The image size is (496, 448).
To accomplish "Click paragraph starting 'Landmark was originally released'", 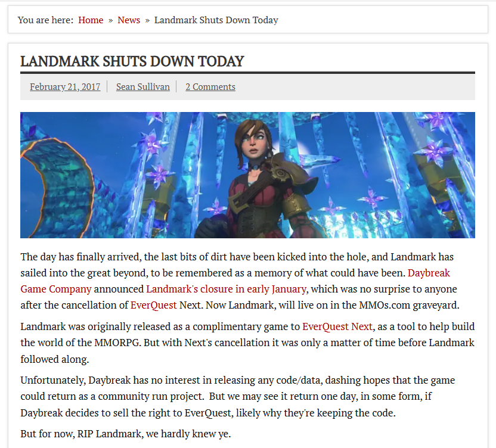I will 247,343.
